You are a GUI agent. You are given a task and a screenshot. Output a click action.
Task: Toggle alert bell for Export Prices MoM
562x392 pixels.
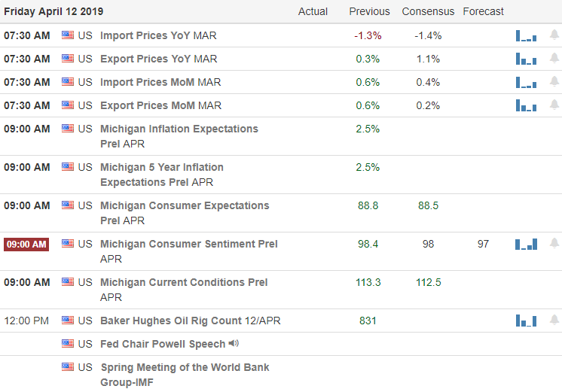554,105
